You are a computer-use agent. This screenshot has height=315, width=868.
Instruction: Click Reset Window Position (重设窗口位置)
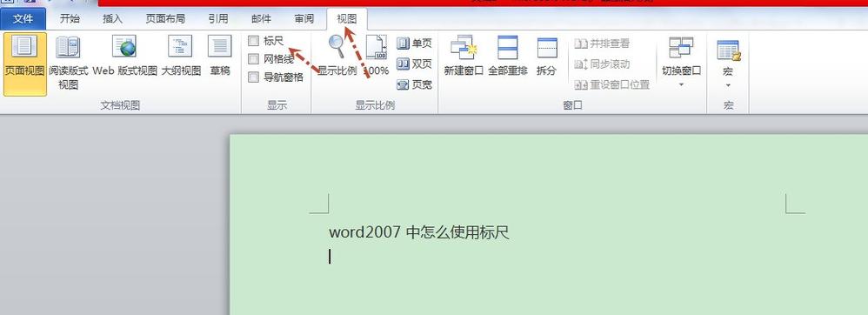pos(611,85)
